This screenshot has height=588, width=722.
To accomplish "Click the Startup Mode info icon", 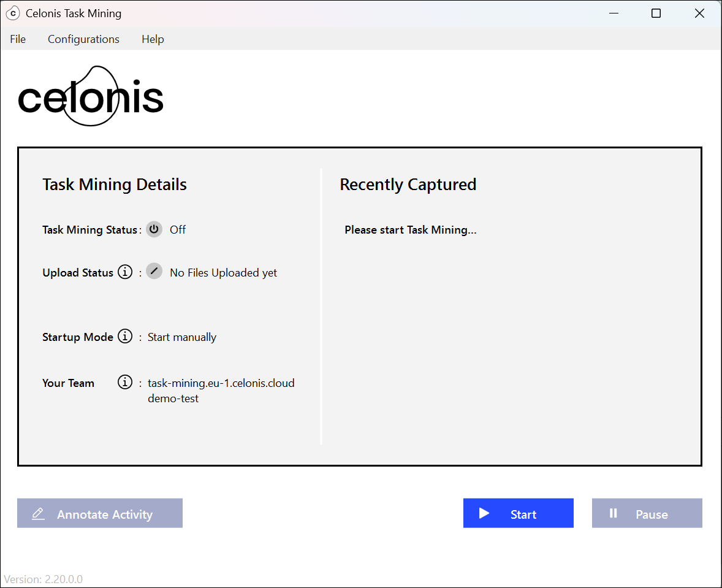I will coord(124,336).
